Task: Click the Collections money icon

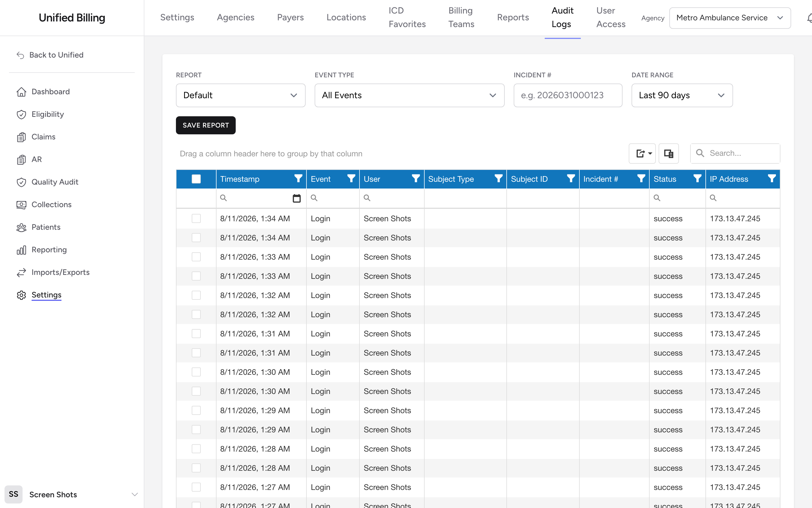Action: point(21,205)
